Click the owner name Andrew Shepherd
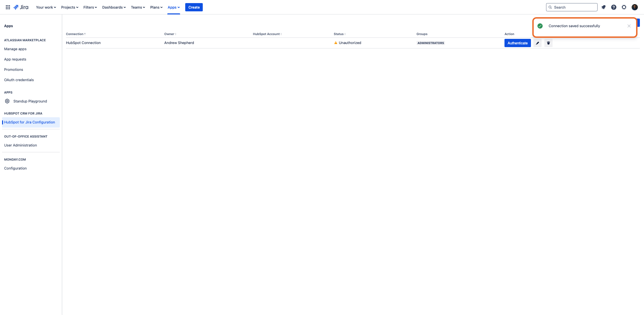This screenshot has height=315, width=644. tap(179, 43)
